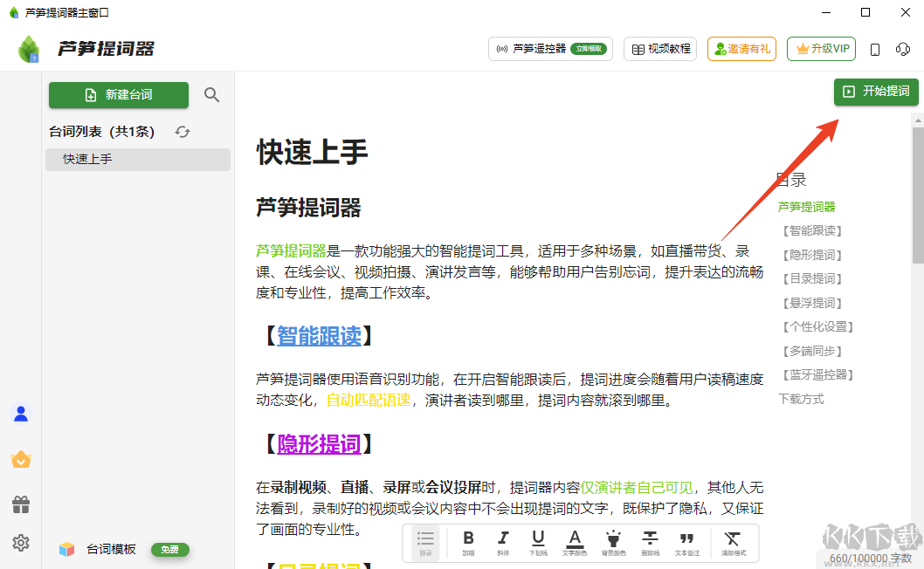This screenshot has height=569, width=924.
Task: Click the 开始提词 start prompting button
Action: 876,92
